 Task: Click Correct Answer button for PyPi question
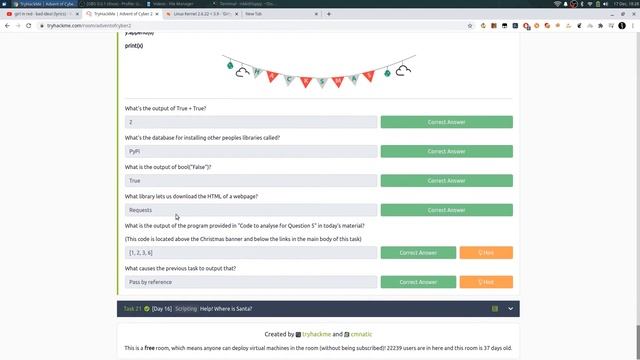pyautogui.click(x=447, y=151)
